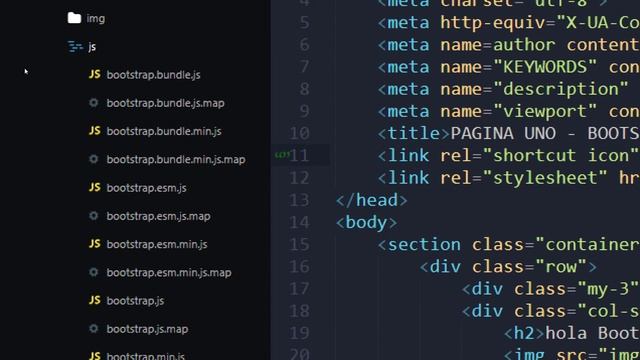Screen dimensions: 640x360
Task: Click line number 10 in gutter
Action: point(300,133)
